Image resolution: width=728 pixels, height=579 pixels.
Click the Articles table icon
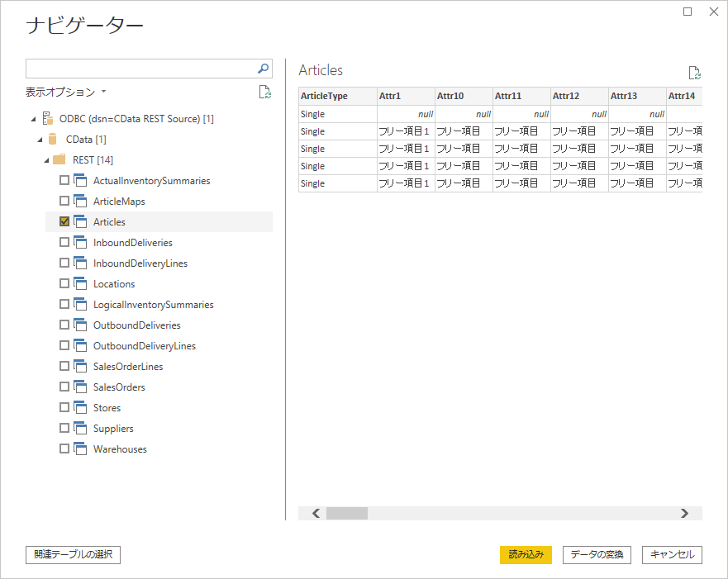pyautogui.click(x=80, y=221)
